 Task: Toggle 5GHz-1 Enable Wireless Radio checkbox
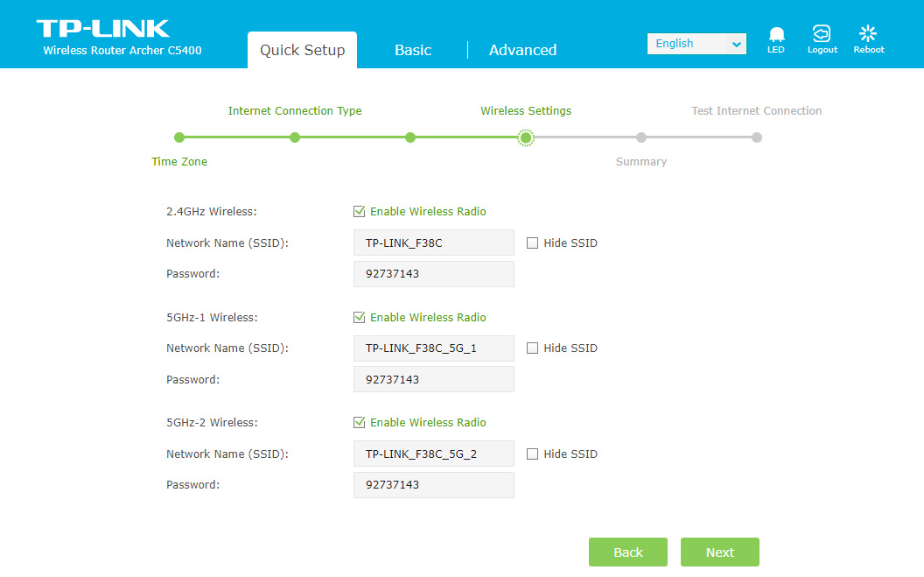pyautogui.click(x=360, y=318)
